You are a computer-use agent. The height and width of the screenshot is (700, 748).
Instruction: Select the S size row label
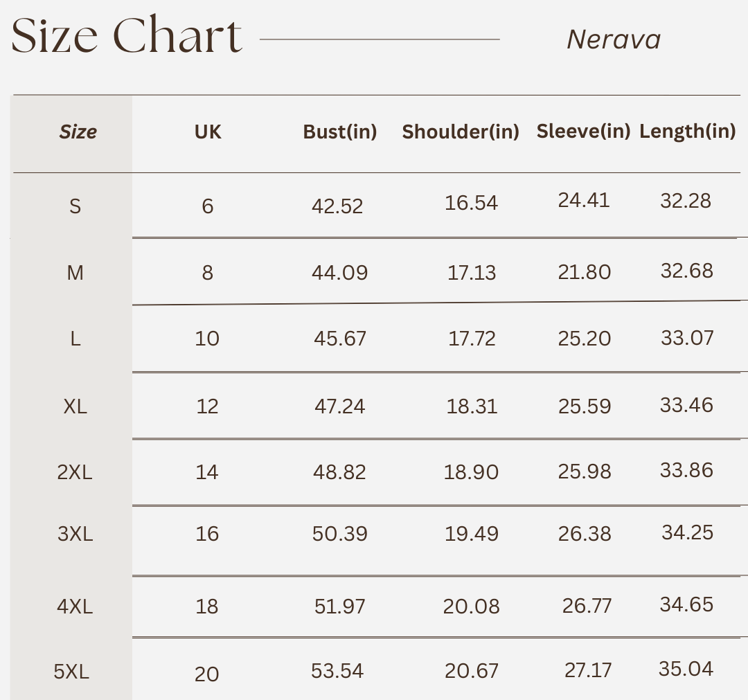pos(75,206)
